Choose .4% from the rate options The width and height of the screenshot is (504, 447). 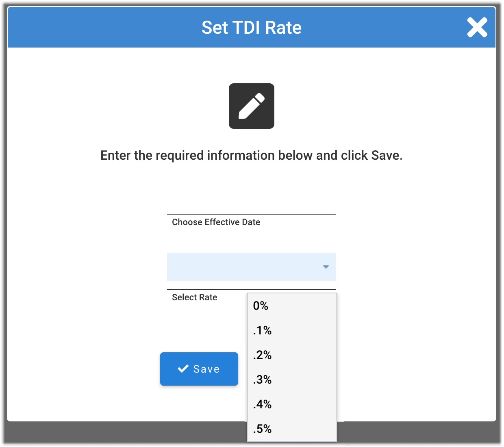click(x=262, y=404)
